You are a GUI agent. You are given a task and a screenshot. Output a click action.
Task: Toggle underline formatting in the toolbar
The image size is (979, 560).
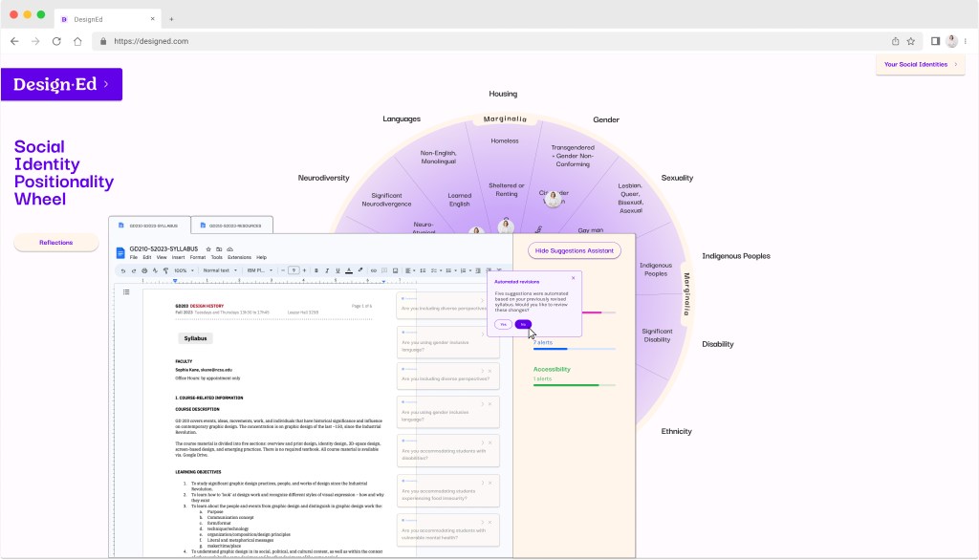pos(337,270)
